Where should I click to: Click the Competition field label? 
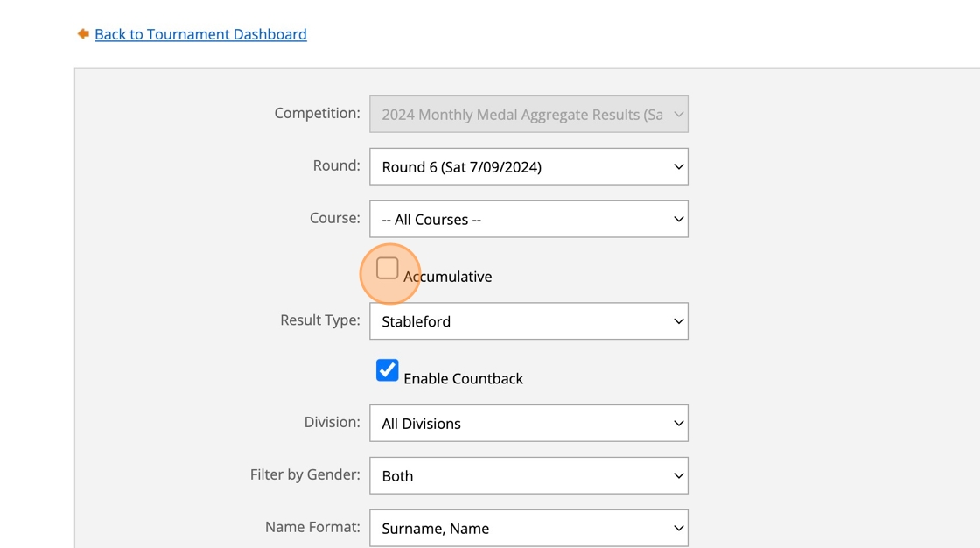pyautogui.click(x=317, y=113)
